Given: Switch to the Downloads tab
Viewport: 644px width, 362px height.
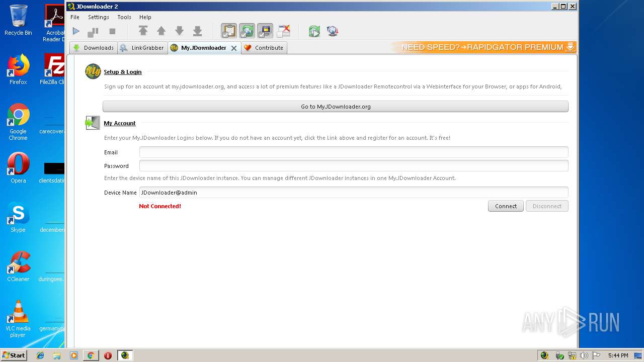Looking at the screenshot, I should (94, 48).
